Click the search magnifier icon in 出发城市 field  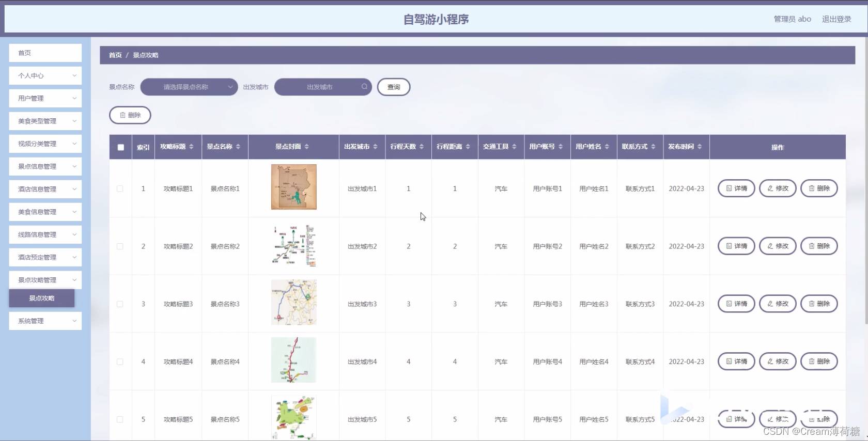tap(364, 87)
